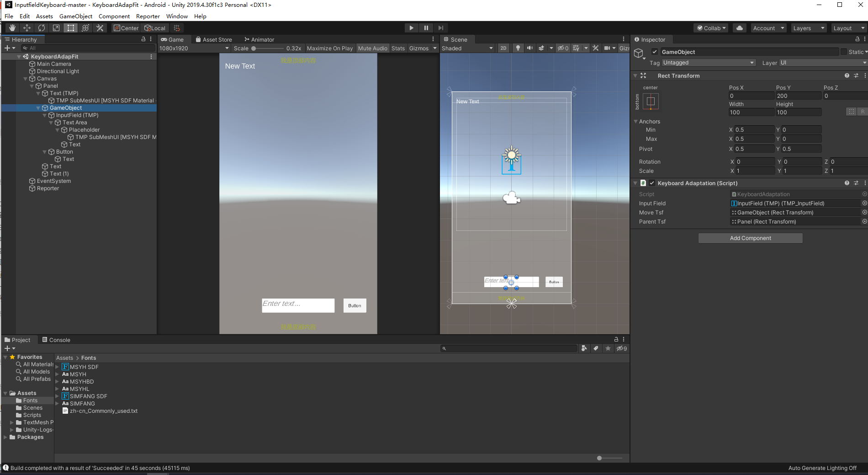The image size is (868, 475).
Task: Open Rect Transform preset settings icon
Action: point(856,75)
